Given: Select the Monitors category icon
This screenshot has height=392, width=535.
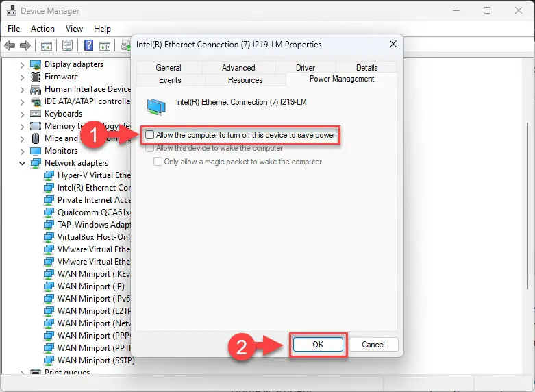Looking at the screenshot, I should pos(36,151).
